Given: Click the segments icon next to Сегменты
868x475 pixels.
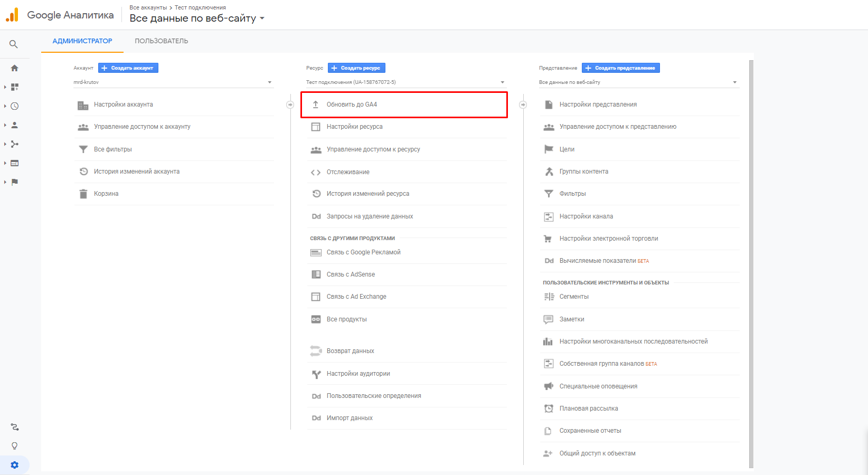Looking at the screenshot, I should pos(549,297).
